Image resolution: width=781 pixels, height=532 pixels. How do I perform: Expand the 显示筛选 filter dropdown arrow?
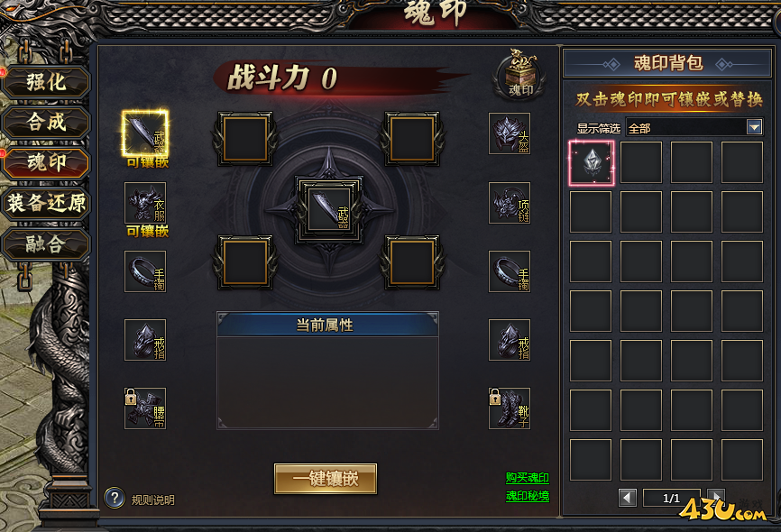pyautogui.click(x=755, y=127)
